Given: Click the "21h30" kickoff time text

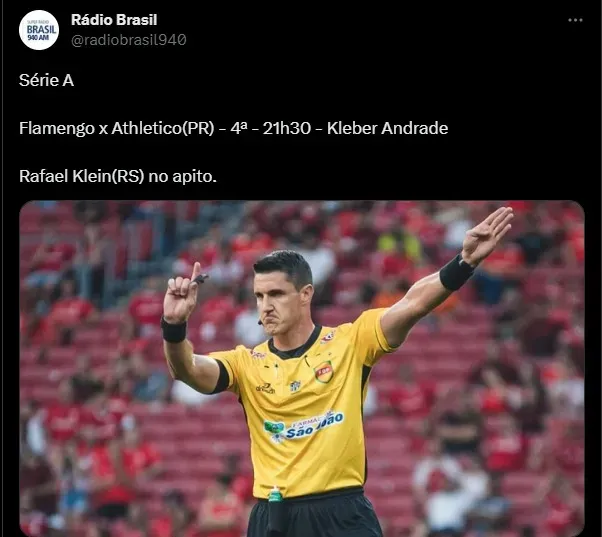Looking at the screenshot, I should point(287,128).
